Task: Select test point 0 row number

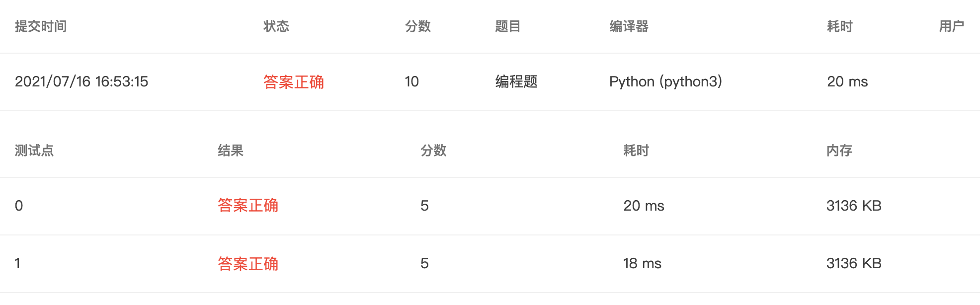Action: (19, 206)
